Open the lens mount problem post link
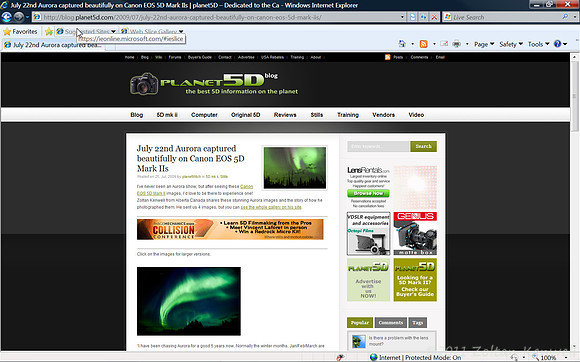 click(x=398, y=341)
